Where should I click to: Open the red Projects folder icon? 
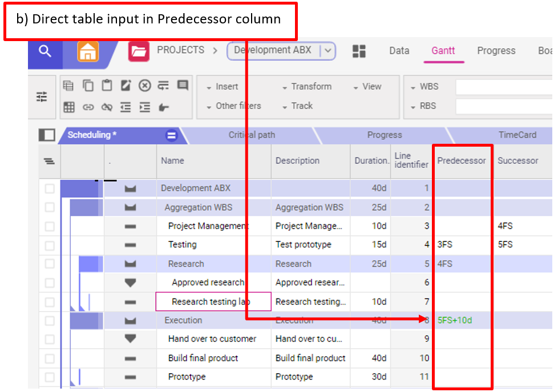point(138,51)
